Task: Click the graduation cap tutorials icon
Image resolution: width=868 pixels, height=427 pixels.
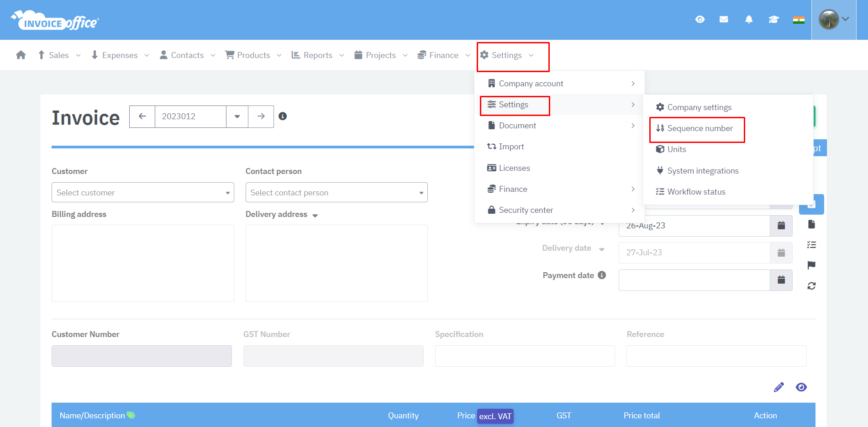Action: pyautogui.click(x=773, y=19)
